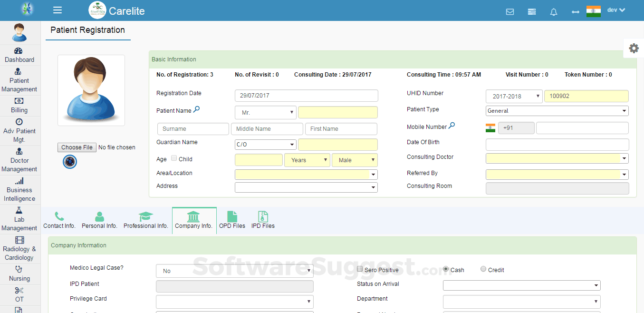Open the Medico Legal Case dropdown
This screenshot has width=644, height=313.
[x=234, y=271]
